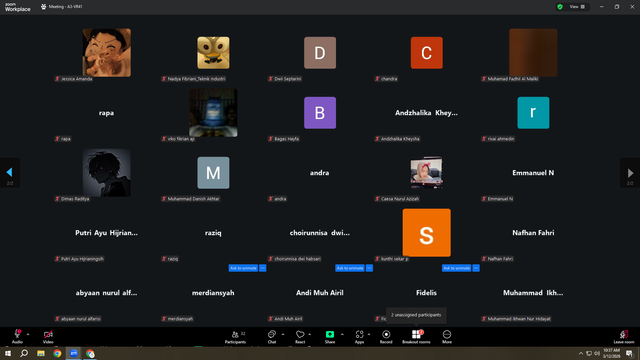Click the andra participant name
640x360 pixels.
(x=320, y=173)
